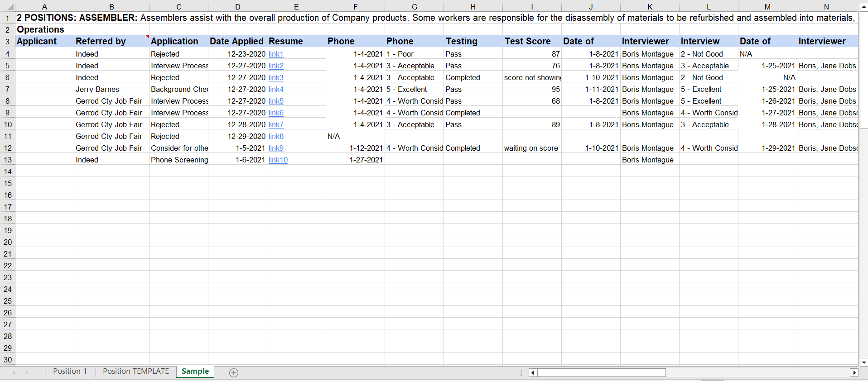
Task: Click the red comment indicator on Referred by
Action: (147, 37)
